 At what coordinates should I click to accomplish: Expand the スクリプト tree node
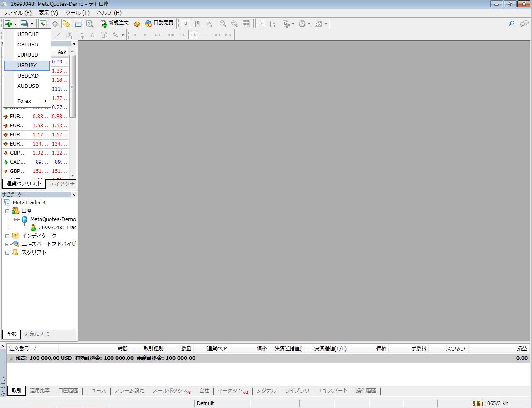pos(7,253)
